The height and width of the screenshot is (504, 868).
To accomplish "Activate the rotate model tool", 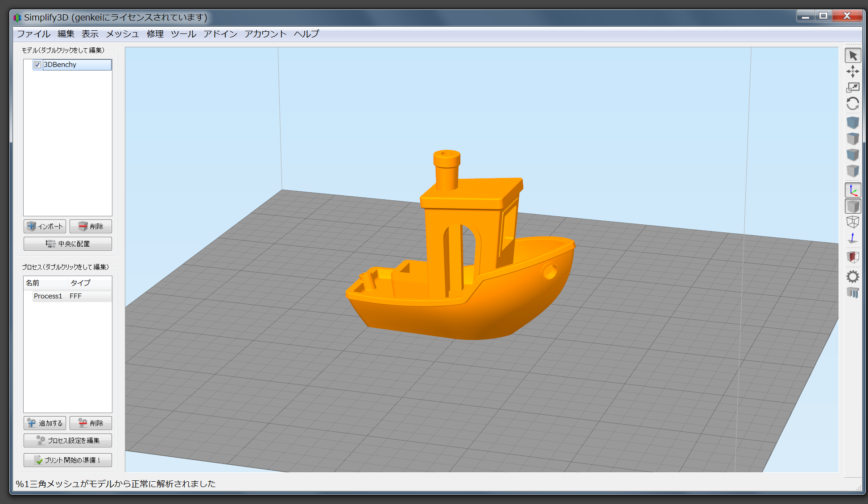I will pyautogui.click(x=853, y=104).
